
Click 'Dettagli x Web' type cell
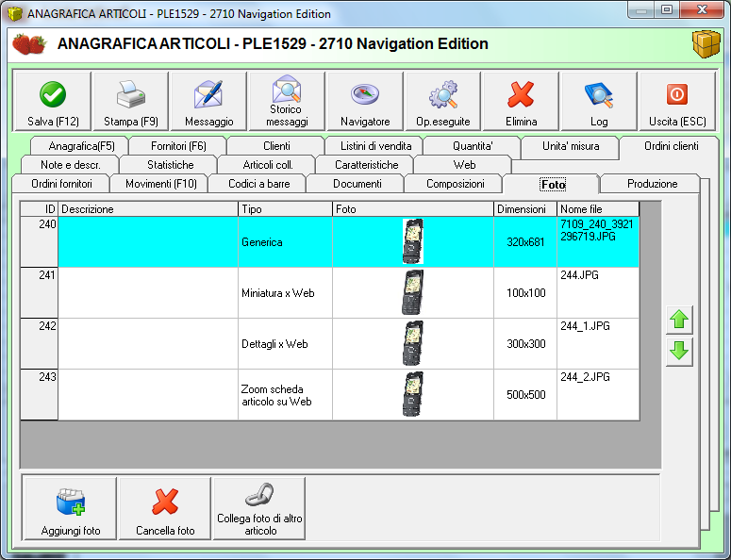pyautogui.click(x=285, y=344)
